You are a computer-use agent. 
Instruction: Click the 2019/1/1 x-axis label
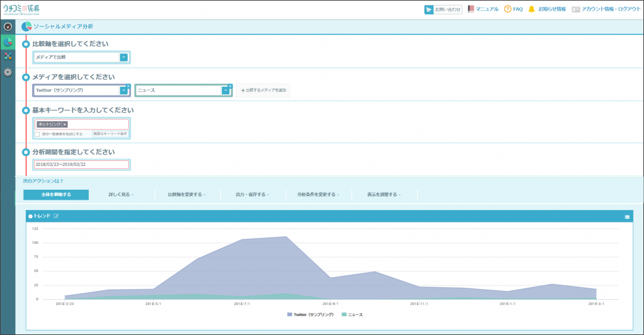coord(508,304)
